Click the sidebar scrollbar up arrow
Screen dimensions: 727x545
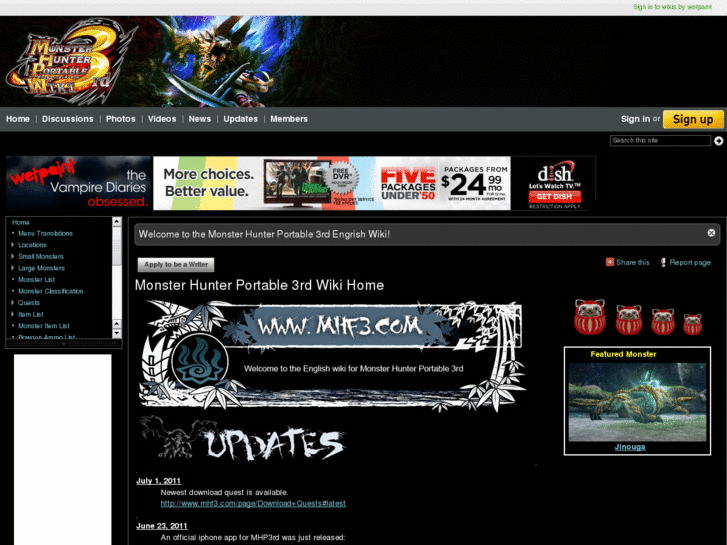[x=117, y=222]
